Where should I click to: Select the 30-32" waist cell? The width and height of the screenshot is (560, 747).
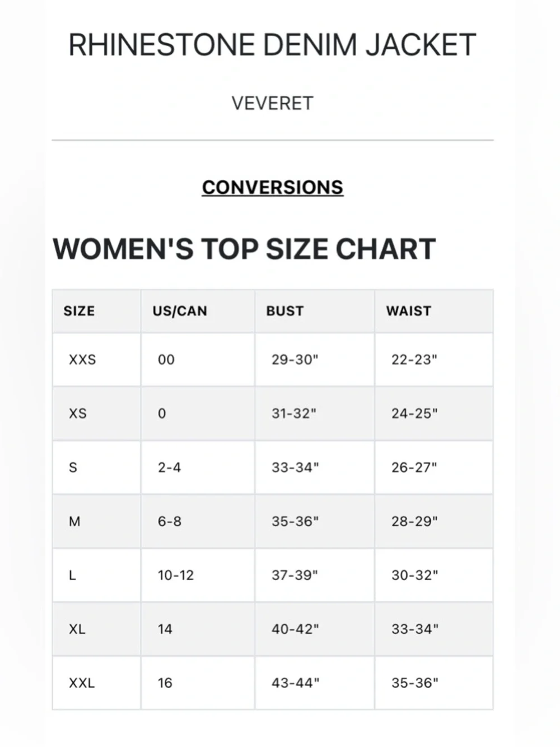click(x=434, y=575)
